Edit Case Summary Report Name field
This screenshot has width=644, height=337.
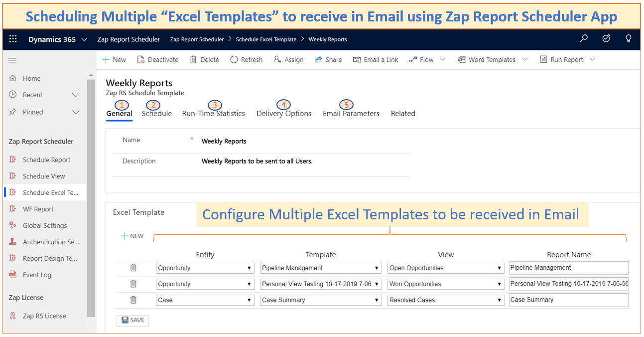tap(569, 300)
